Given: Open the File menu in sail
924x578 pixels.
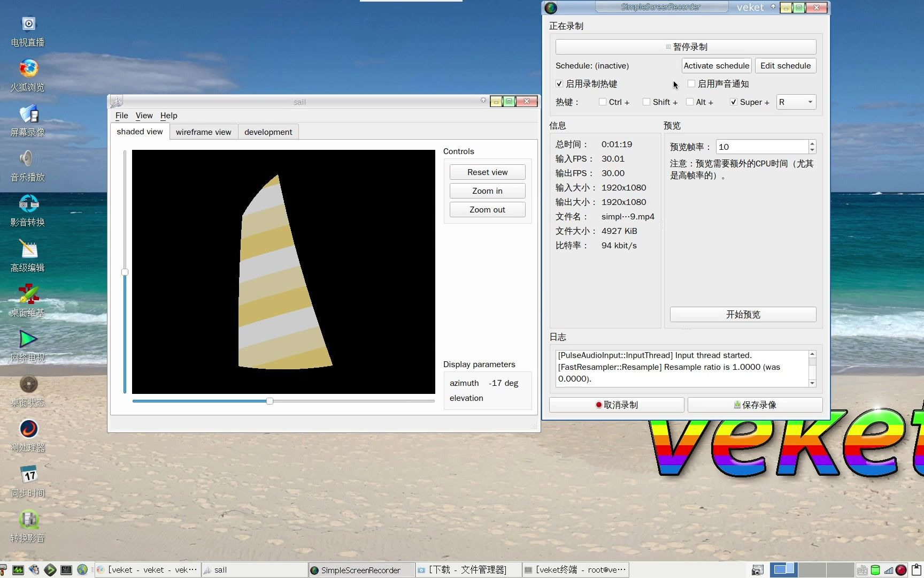Looking at the screenshot, I should [x=121, y=116].
